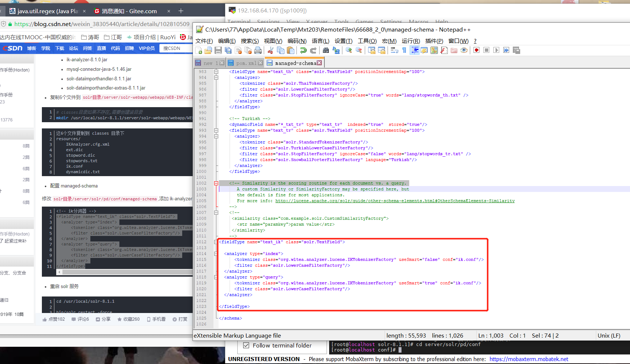Cut selection with the scissors icon
The height and width of the screenshot is (364, 630).
[270, 50]
